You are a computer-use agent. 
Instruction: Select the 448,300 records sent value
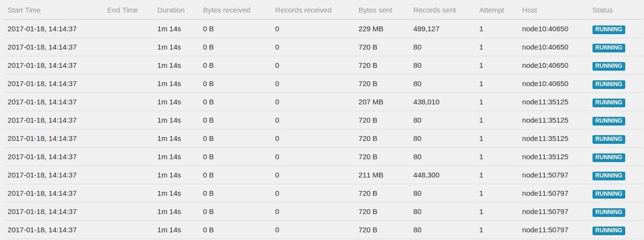click(426, 175)
